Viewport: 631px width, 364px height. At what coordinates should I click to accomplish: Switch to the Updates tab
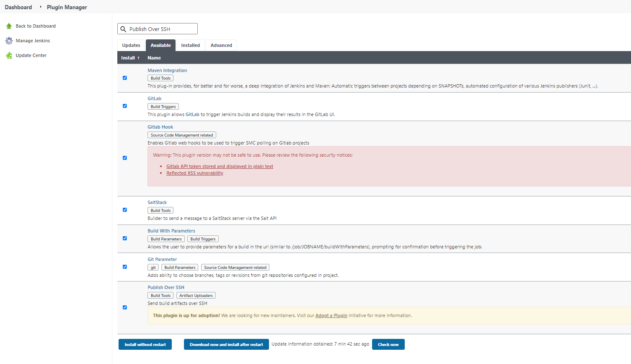point(131,45)
